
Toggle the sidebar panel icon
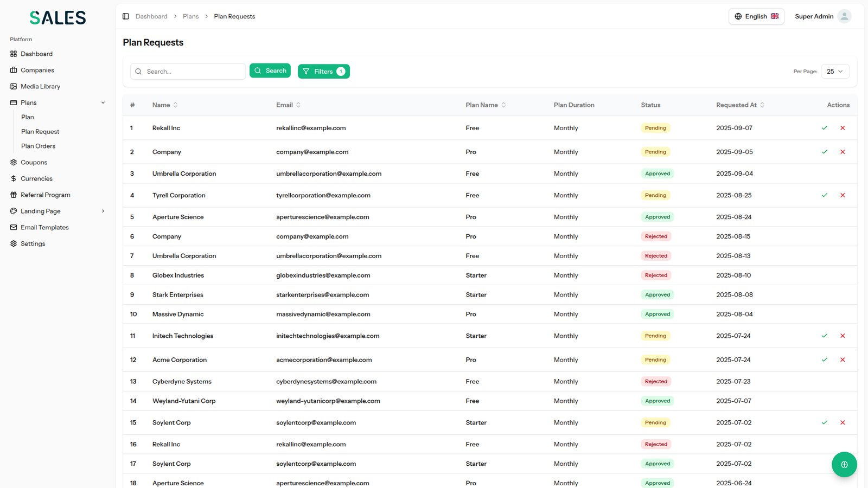click(x=126, y=16)
